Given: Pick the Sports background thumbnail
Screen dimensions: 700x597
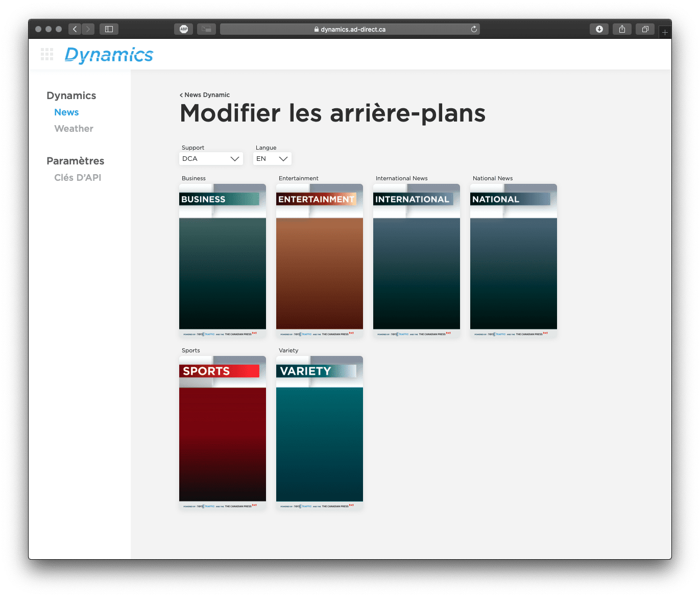Looking at the screenshot, I should pyautogui.click(x=223, y=433).
